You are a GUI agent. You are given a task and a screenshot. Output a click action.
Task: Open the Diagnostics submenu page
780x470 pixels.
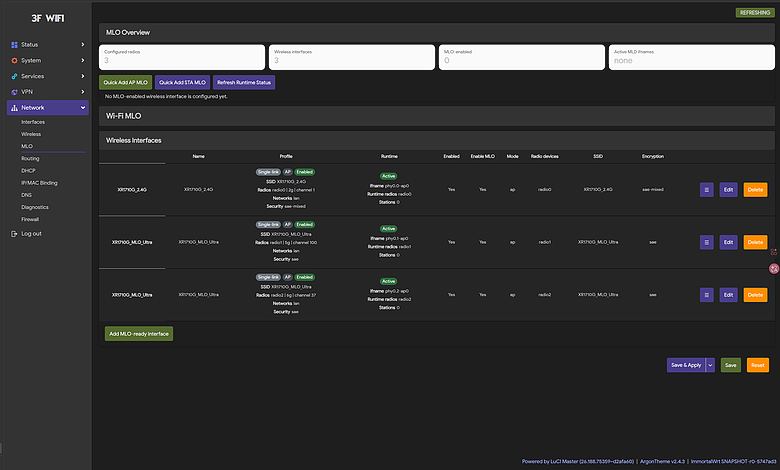35,207
